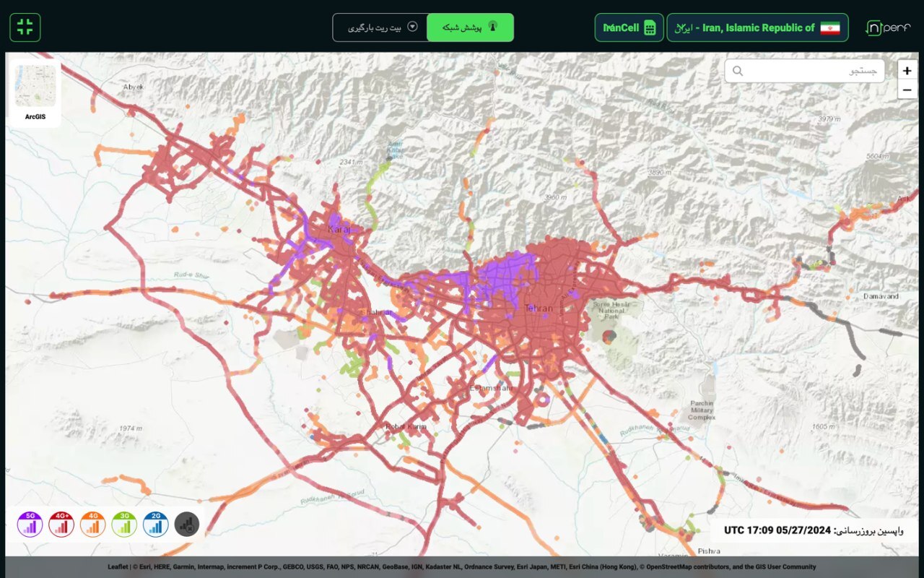The width and height of the screenshot is (924, 578).
Task: Toggle the 4G+ coverage layer
Action: click(x=62, y=524)
